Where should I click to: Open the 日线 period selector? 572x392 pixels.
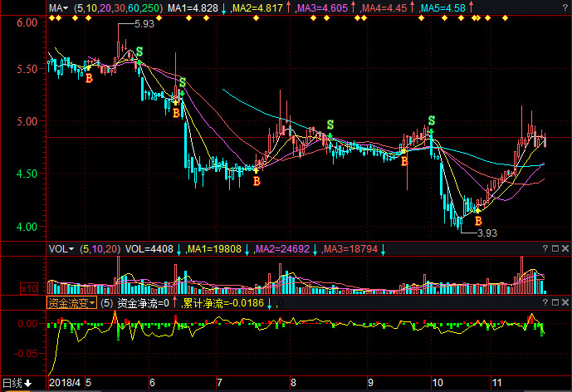tap(17, 384)
